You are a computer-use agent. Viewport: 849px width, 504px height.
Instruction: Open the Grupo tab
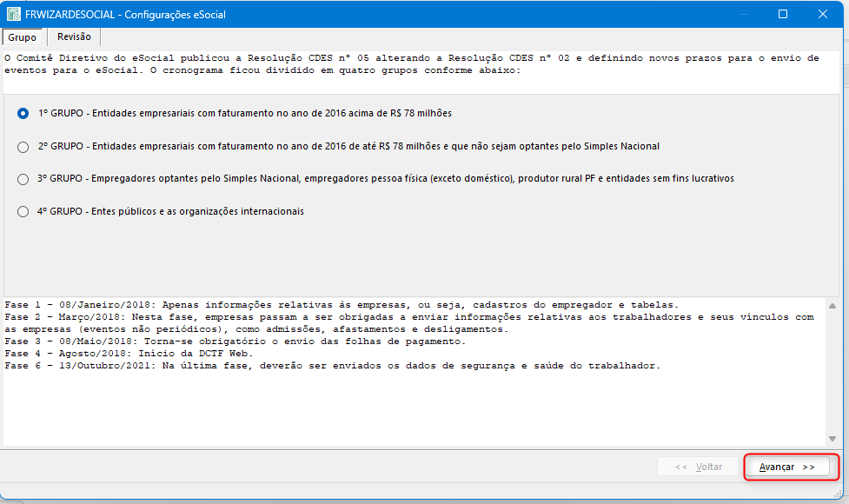click(23, 37)
